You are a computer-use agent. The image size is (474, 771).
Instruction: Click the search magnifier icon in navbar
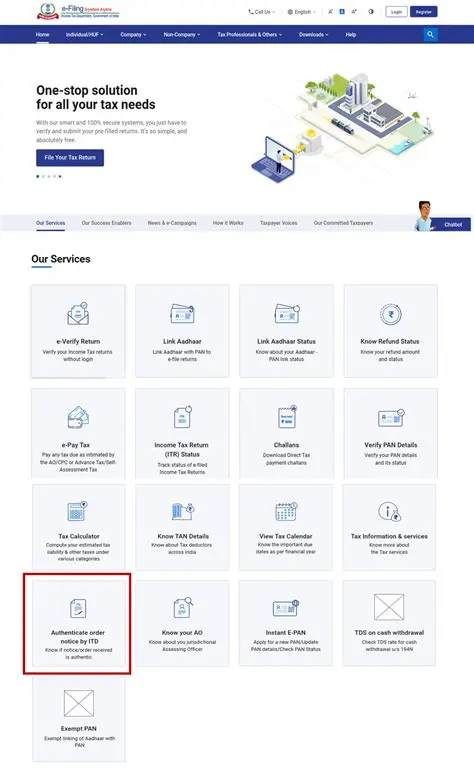[430, 34]
